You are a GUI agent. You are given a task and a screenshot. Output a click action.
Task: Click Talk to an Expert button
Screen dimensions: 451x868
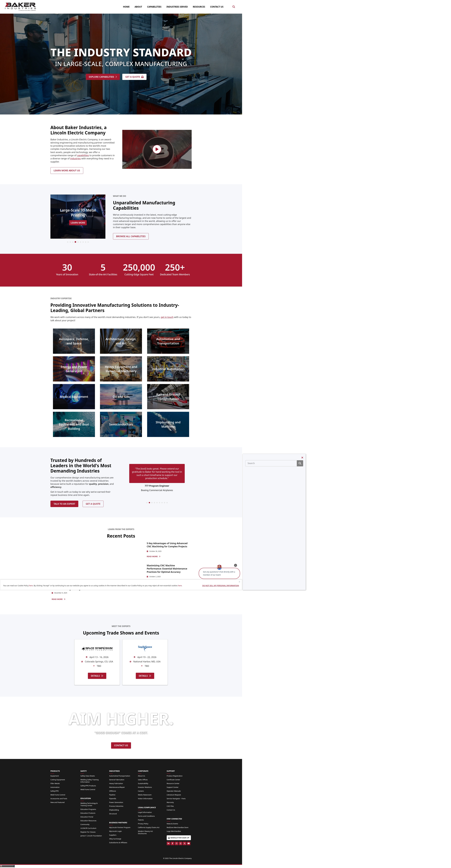[x=64, y=504]
